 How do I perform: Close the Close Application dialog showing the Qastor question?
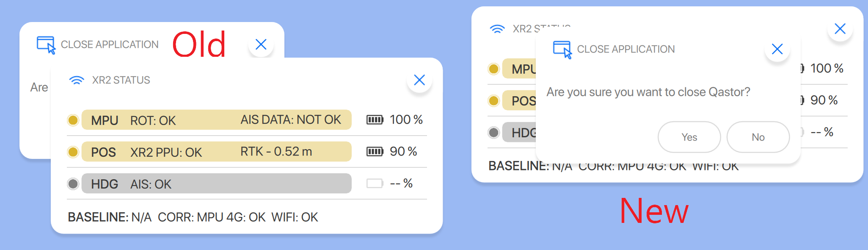point(777,49)
